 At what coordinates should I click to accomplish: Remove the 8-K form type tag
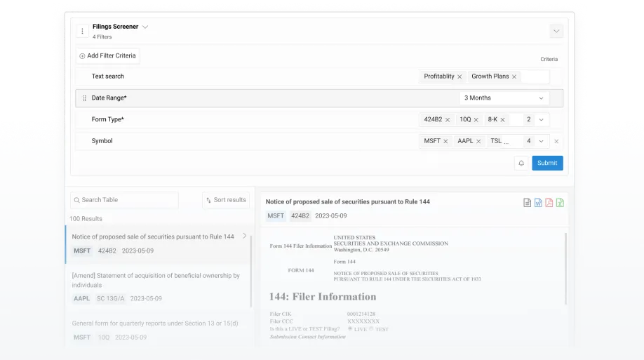point(503,120)
